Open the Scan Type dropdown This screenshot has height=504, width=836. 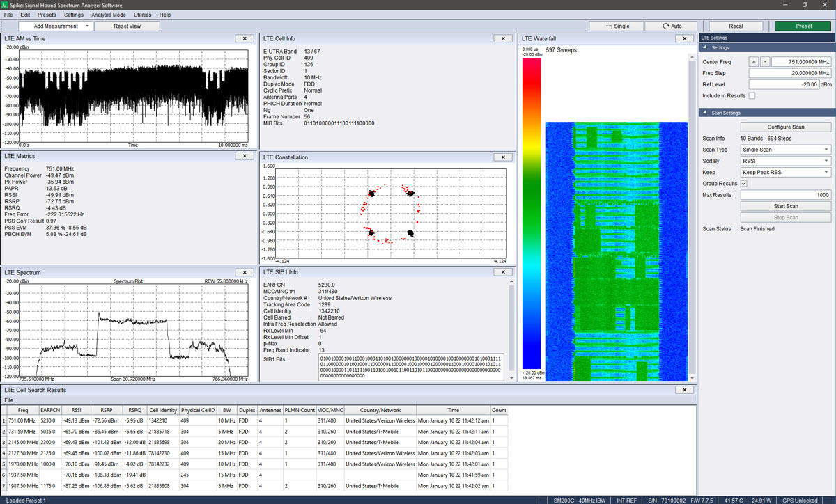785,149
